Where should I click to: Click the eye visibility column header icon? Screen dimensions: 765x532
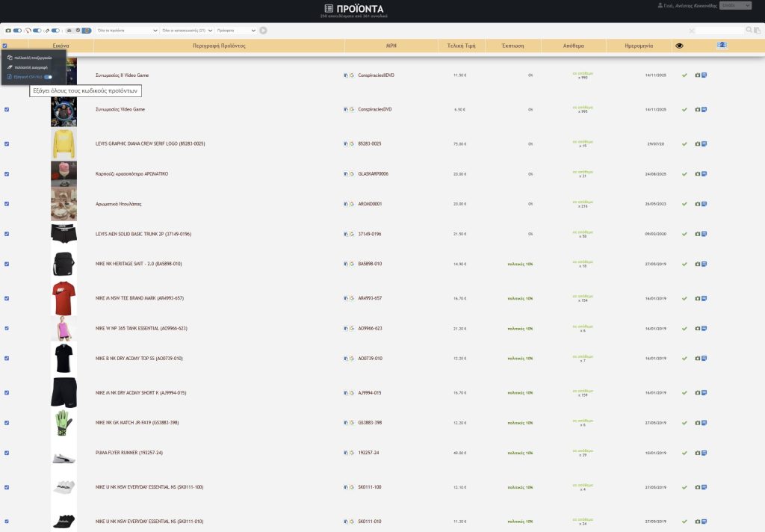pyautogui.click(x=679, y=46)
